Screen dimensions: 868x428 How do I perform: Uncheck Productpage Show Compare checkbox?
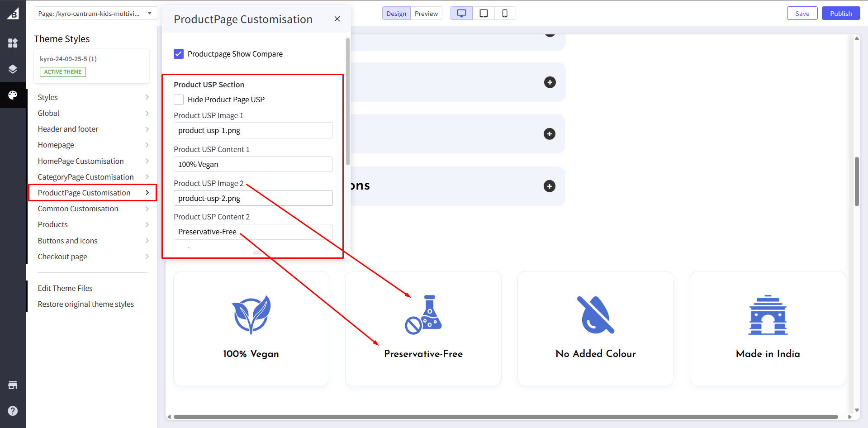click(179, 54)
